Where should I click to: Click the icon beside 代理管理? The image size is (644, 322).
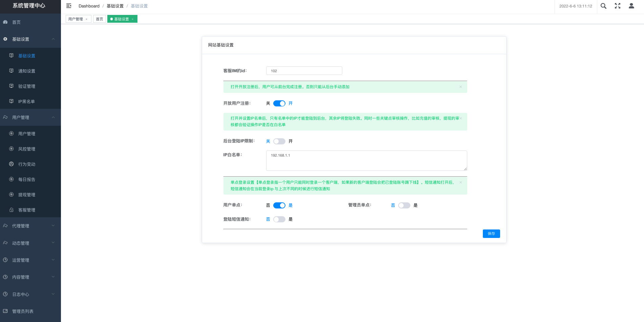point(5,225)
